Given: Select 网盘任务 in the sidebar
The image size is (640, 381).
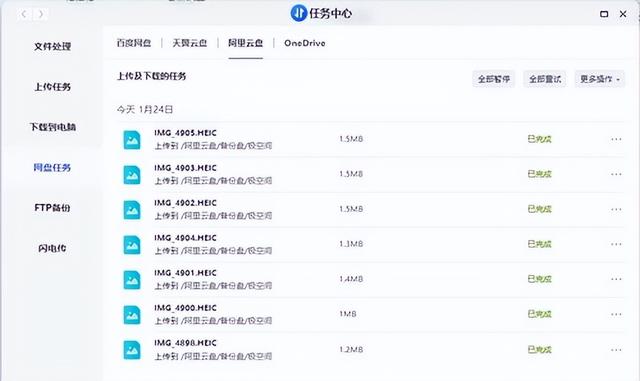Looking at the screenshot, I should 52,167.
